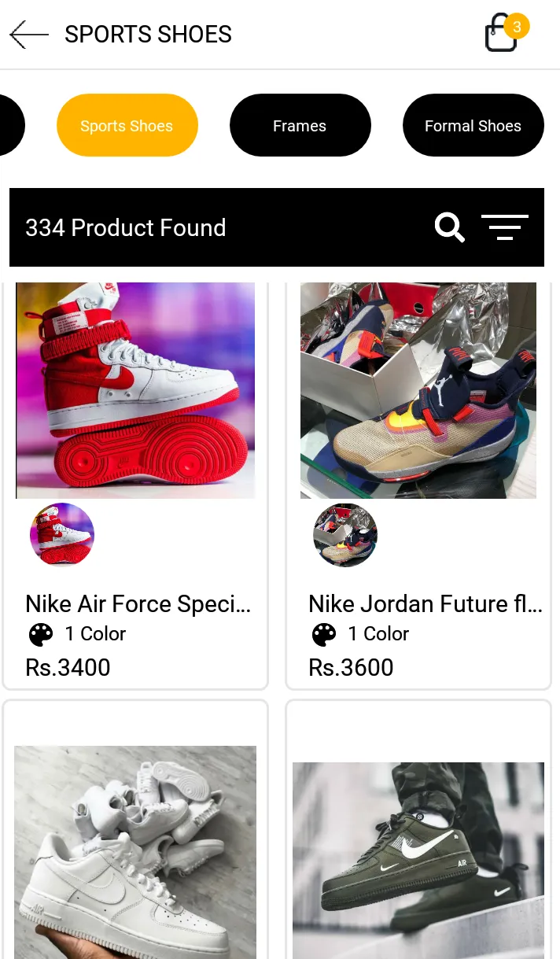Tap the Rs.3600 price label
Screen dimensions: 560x959
click(x=351, y=668)
